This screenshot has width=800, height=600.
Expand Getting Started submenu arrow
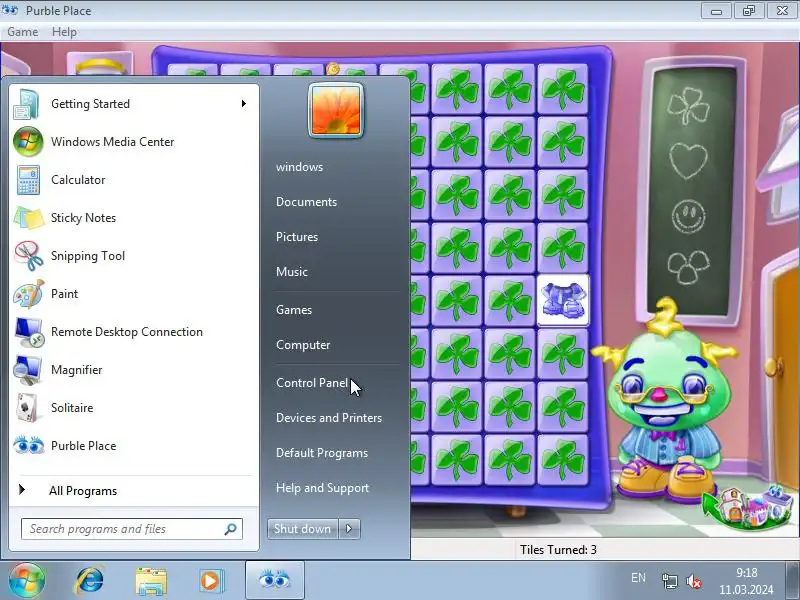pos(244,104)
